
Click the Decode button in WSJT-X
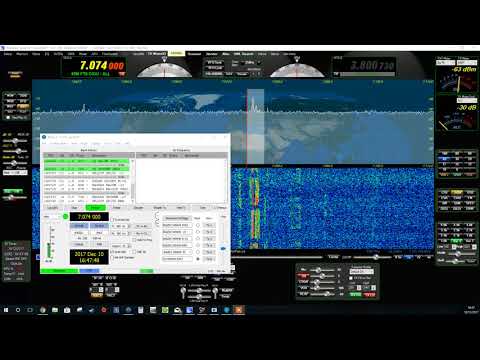139,208
